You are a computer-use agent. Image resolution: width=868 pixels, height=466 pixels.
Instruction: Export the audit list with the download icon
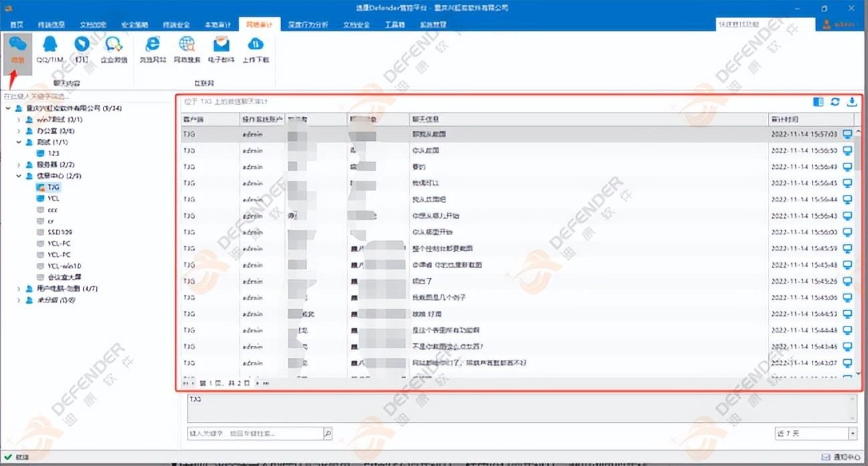point(851,102)
